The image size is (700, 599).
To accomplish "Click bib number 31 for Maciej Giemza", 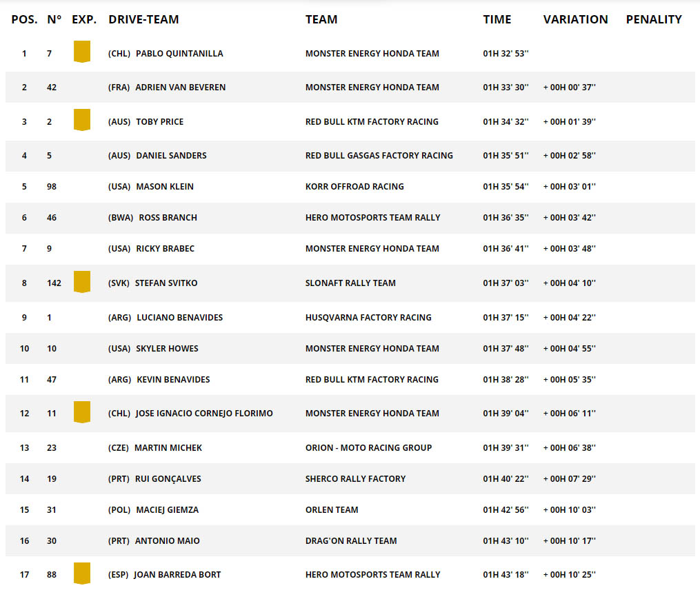I will point(52,510).
